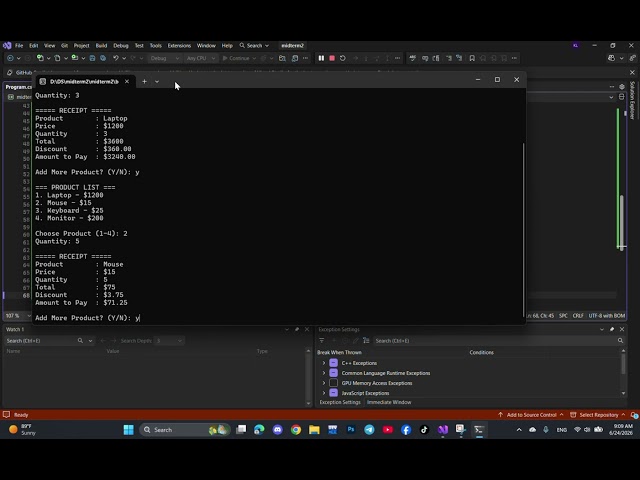Viewport: 640px width, 480px height.
Task: Open File Explorer from the taskbar
Action: (x=314, y=430)
